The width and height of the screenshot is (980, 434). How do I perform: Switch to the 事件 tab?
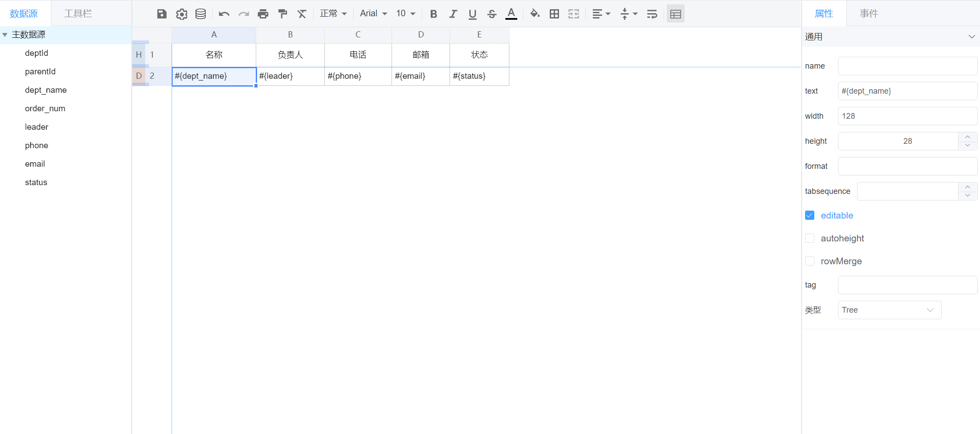click(x=869, y=14)
